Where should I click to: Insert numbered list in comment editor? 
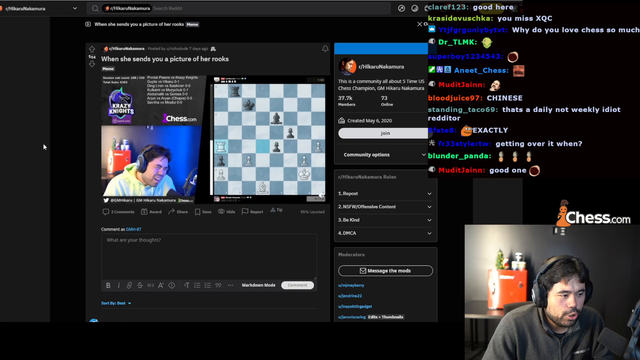(208, 285)
